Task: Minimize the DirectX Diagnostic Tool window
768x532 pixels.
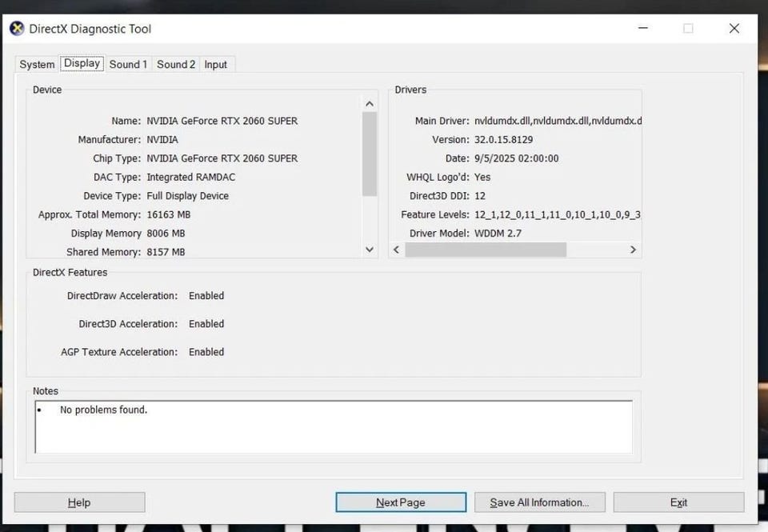Action: pos(643,28)
